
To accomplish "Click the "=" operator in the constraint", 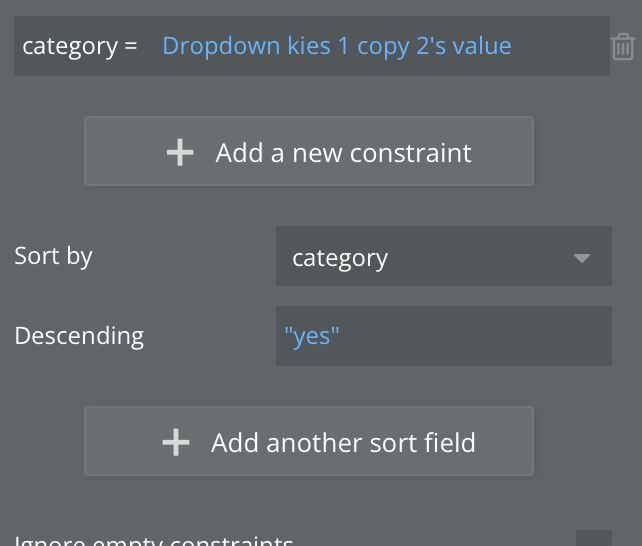I will 130,46.
